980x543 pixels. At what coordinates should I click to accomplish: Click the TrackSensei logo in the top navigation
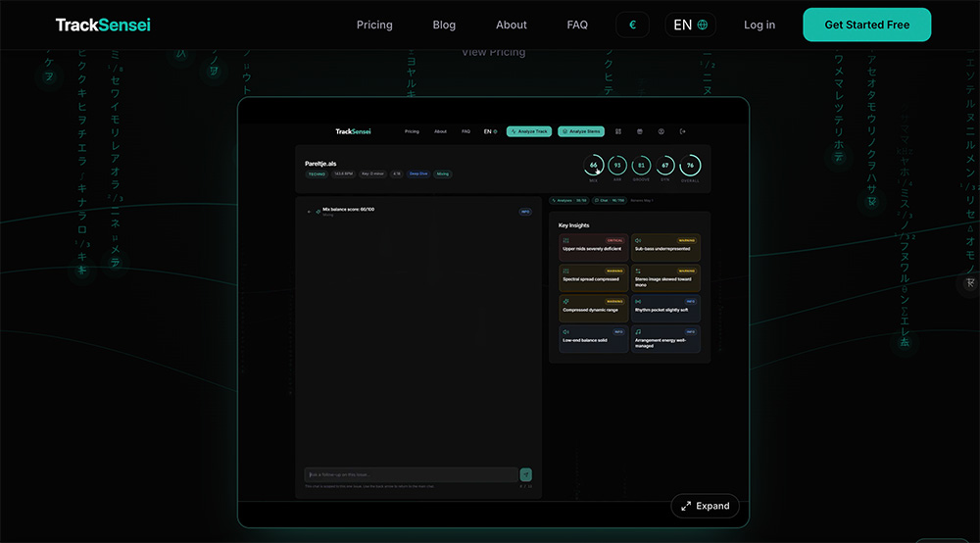103,25
